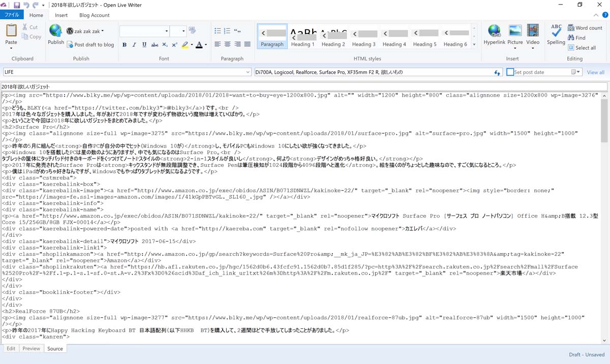Run the Spelling check

tap(556, 35)
